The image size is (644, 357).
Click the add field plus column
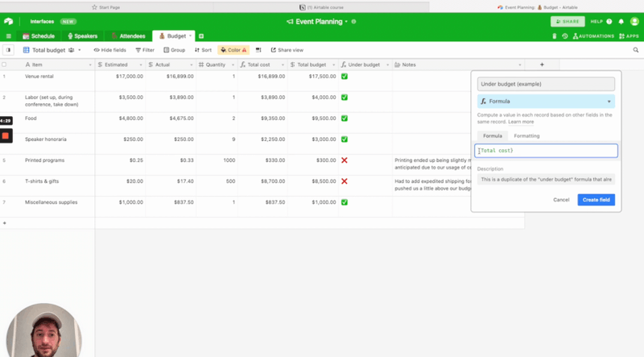[x=542, y=64]
